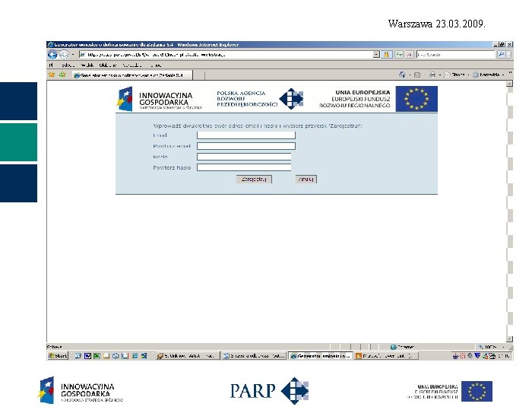Stop loading with the red X icon
The height and width of the screenshot is (410, 532).
coord(410,54)
